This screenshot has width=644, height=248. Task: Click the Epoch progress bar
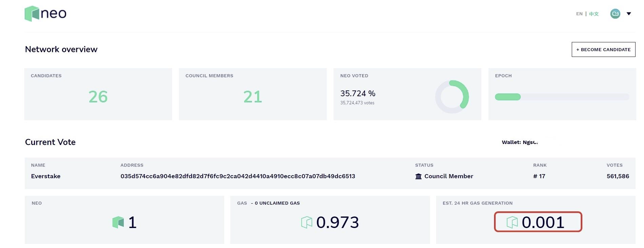tap(562, 97)
